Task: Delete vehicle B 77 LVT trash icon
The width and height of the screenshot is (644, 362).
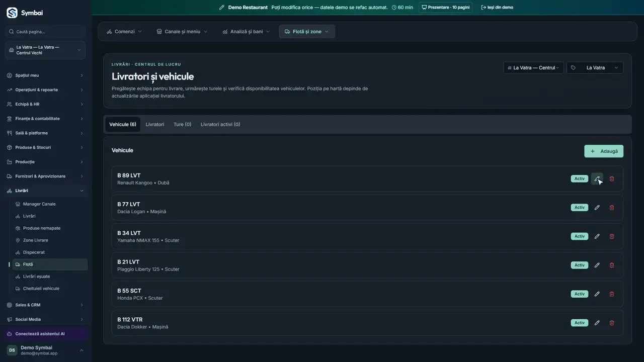Action: tap(612, 207)
